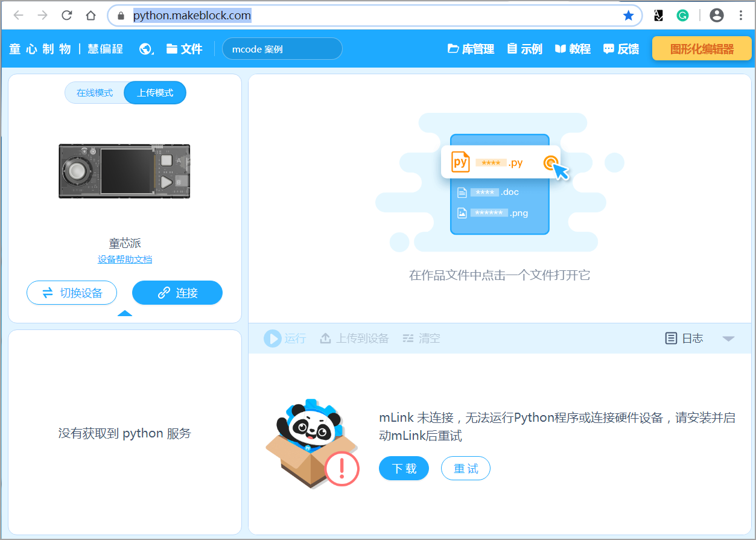Viewport: 756px width, 540px height.
Task: Open 示例 examples menu
Action: [524, 49]
